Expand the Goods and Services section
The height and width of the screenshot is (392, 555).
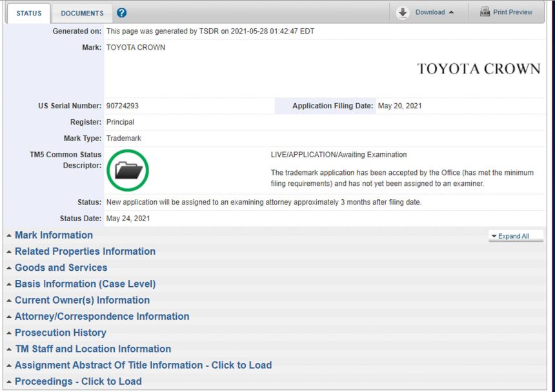pyautogui.click(x=61, y=268)
